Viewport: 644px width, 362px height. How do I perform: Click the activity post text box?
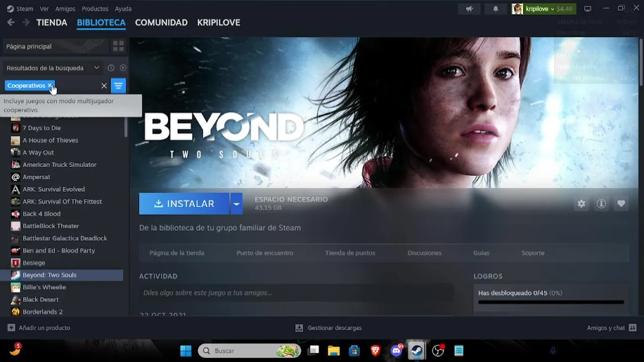(x=296, y=293)
